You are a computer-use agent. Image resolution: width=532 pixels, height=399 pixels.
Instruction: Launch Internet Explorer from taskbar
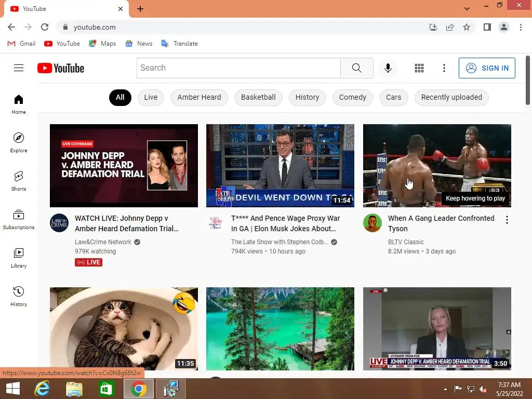coord(42,389)
